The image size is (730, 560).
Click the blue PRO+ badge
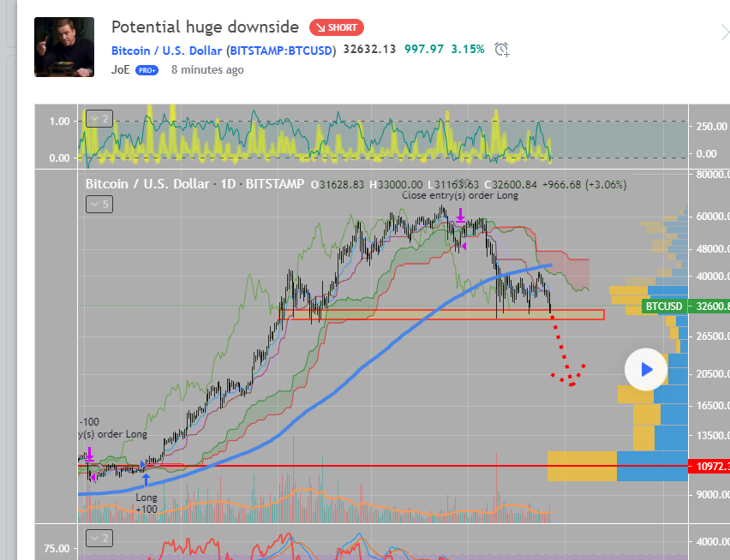[147, 70]
